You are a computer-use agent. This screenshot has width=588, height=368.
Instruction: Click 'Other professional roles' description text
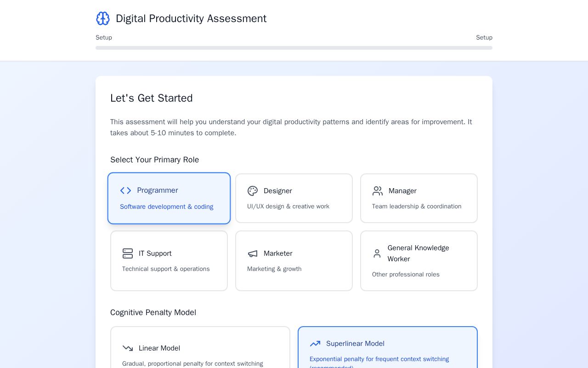tap(406, 275)
